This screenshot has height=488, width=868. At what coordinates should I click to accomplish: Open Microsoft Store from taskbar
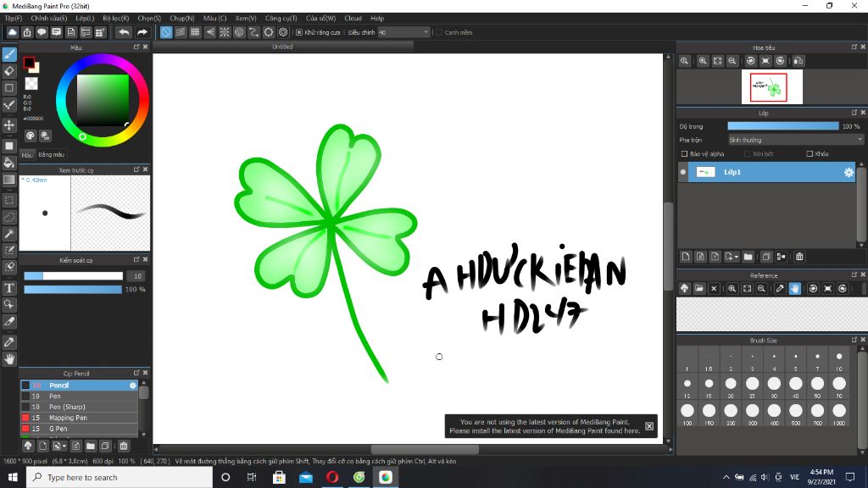tap(279, 477)
